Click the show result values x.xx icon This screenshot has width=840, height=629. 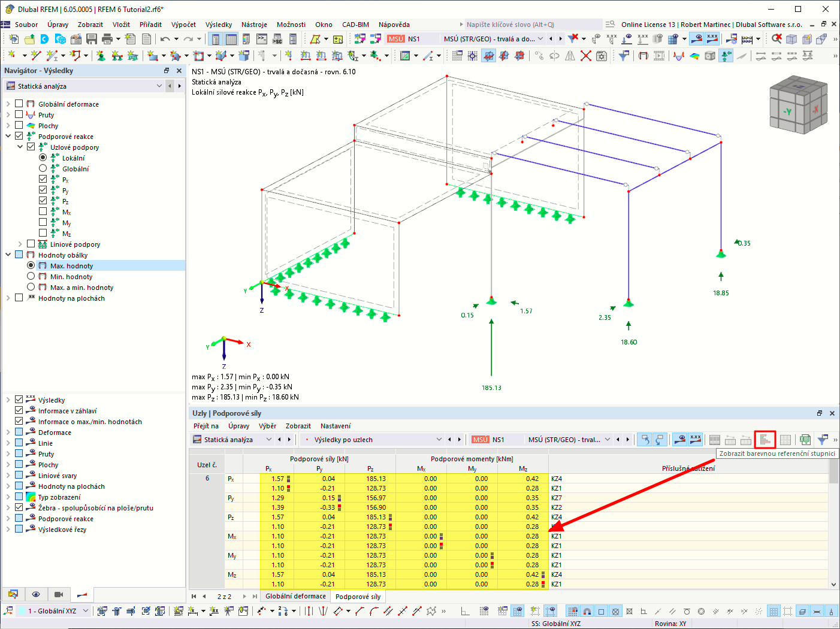pos(712,39)
